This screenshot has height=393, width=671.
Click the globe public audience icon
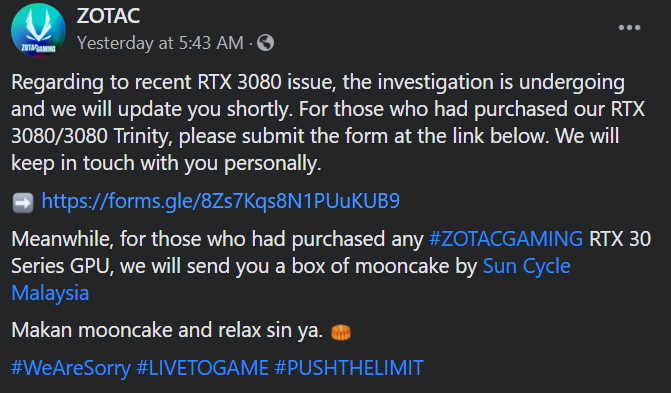click(265, 43)
